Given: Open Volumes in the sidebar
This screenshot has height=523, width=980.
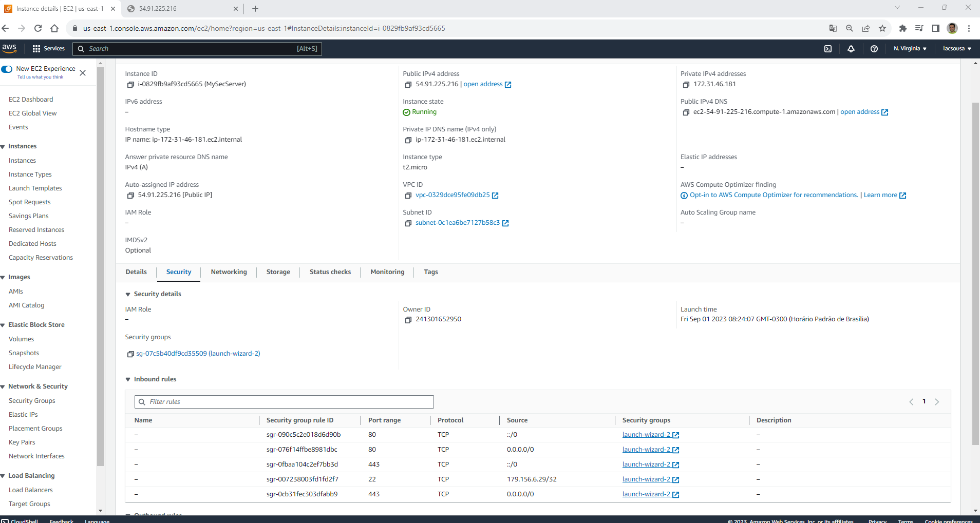Looking at the screenshot, I should point(22,339).
